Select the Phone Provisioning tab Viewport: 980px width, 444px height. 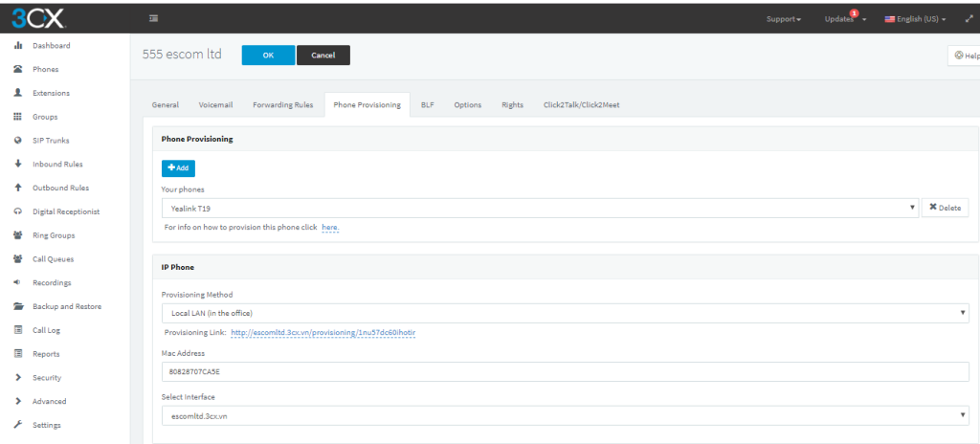[x=367, y=105]
